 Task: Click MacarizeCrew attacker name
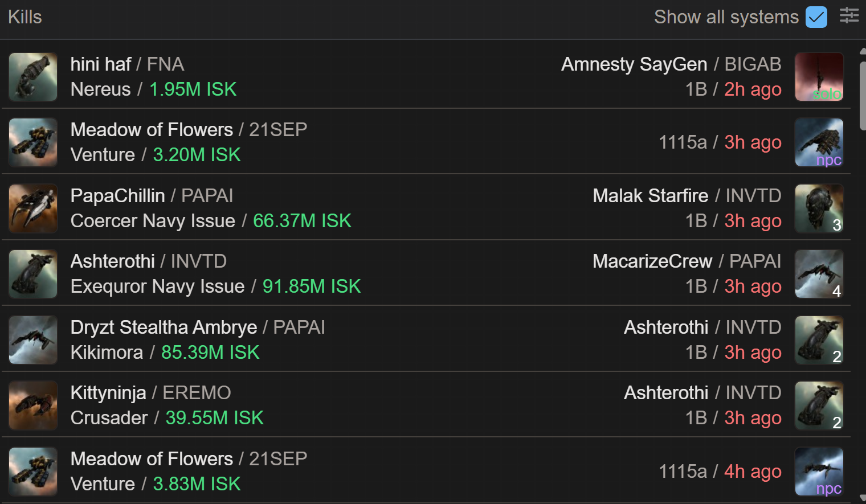pos(652,261)
